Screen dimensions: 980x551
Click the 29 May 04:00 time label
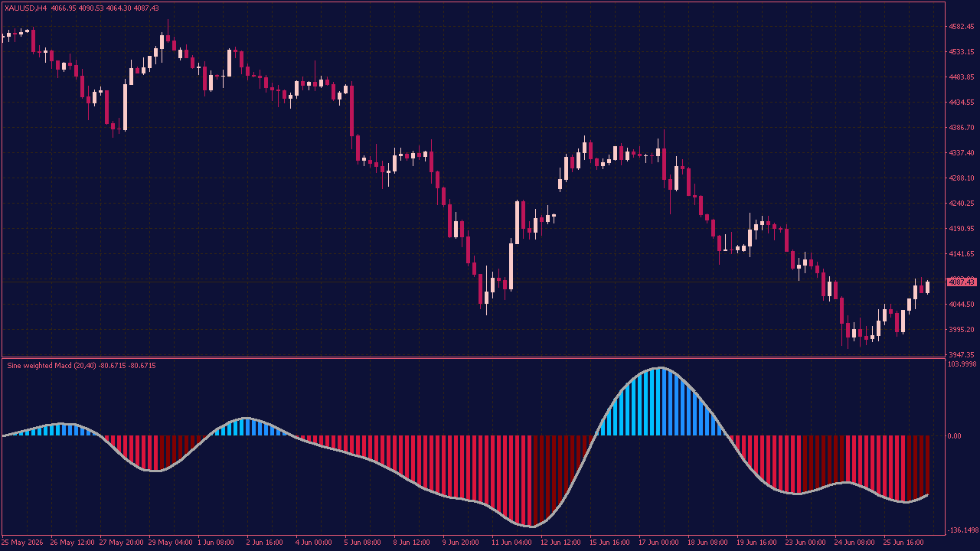pyautogui.click(x=170, y=543)
